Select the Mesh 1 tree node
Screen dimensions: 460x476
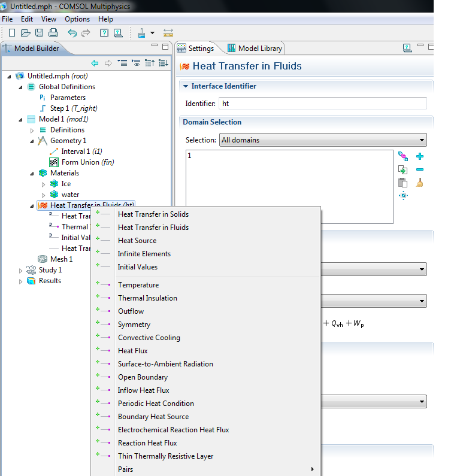tap(60, 259)
